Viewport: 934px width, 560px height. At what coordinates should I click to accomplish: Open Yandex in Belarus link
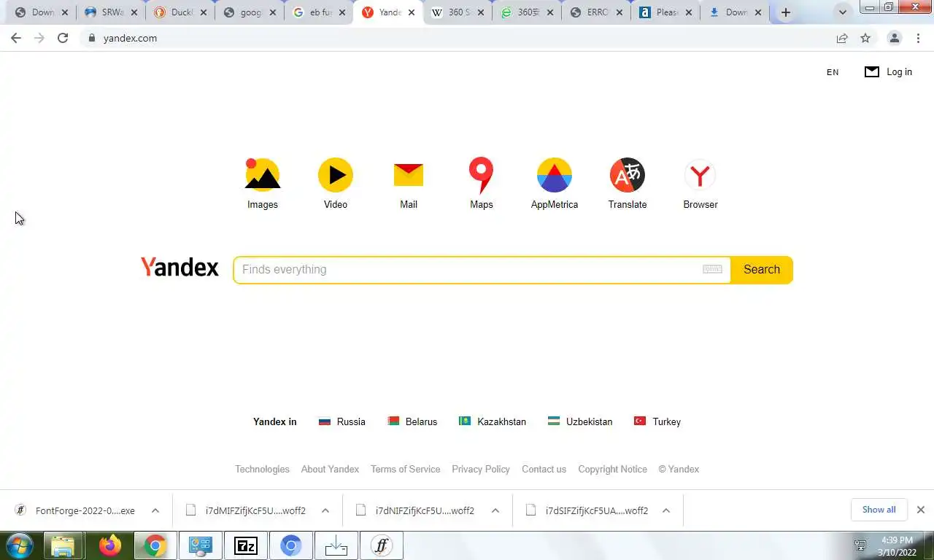click(x=412, y=421)
